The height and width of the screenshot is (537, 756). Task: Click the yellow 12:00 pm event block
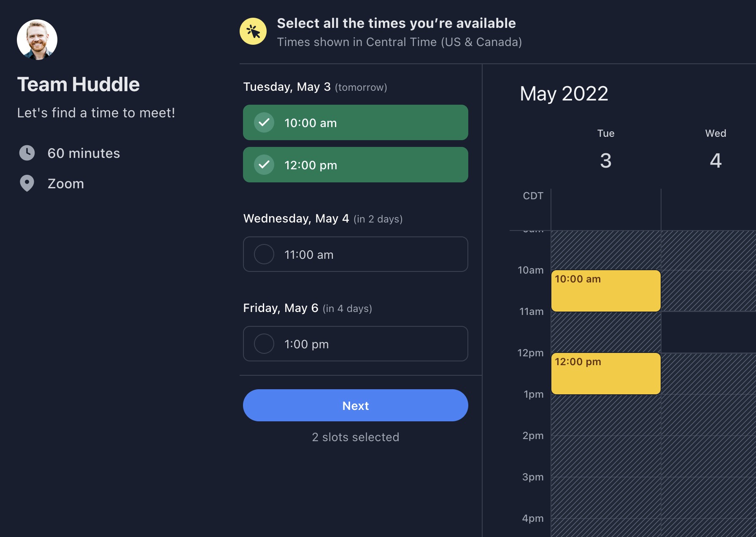tap(605, 373)
